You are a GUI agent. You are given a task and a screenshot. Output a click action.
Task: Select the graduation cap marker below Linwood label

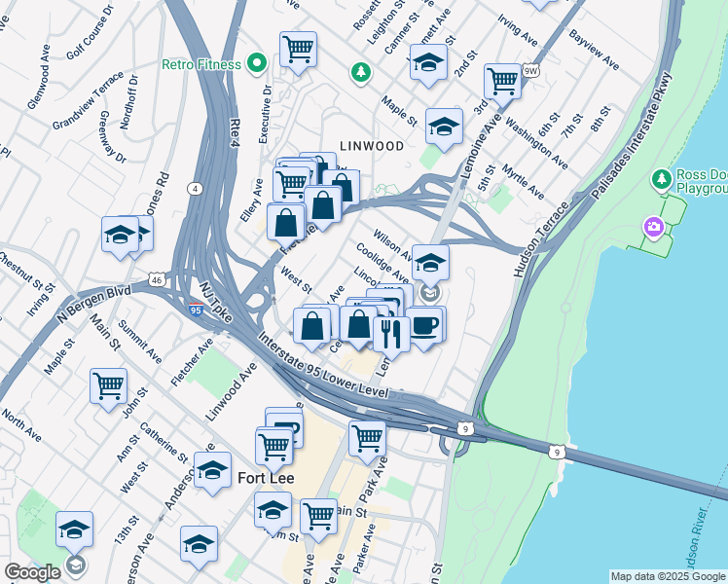tap(445, 127)
